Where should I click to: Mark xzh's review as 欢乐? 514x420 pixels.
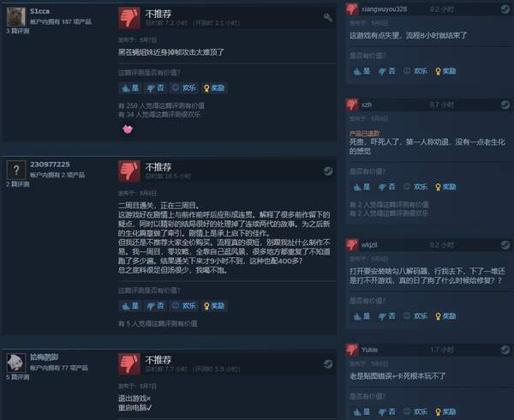[415, 187]
